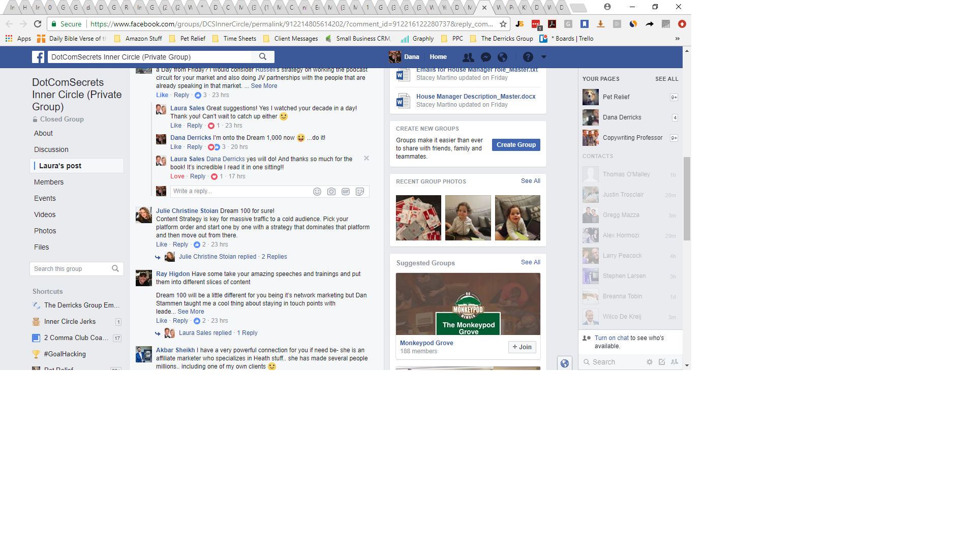Open the Friend Requests icon

[468, 57]
